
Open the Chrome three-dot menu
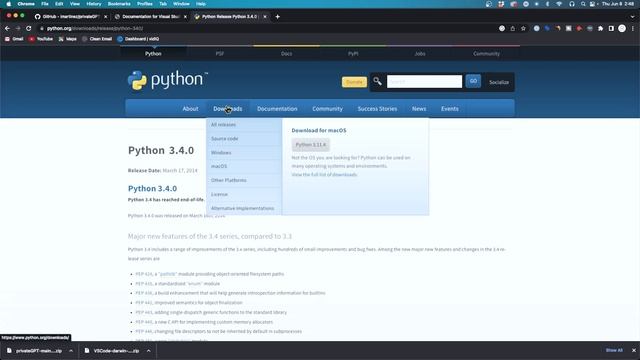633,29
